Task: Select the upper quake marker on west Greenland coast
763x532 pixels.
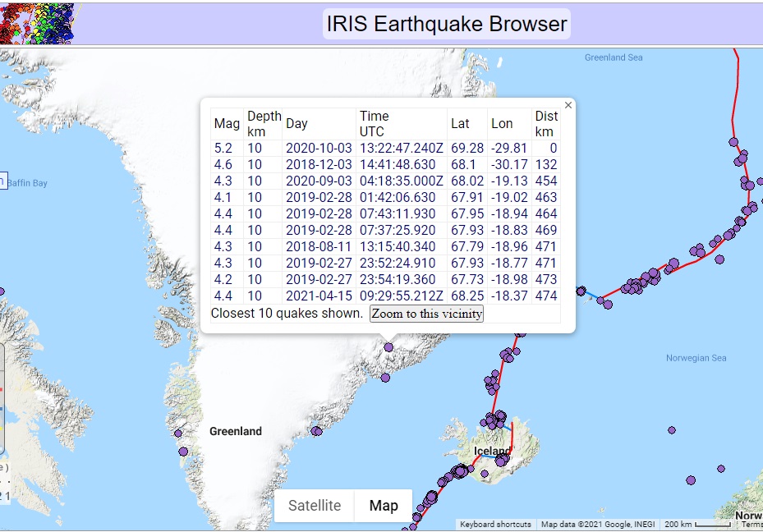Action: 178,433
